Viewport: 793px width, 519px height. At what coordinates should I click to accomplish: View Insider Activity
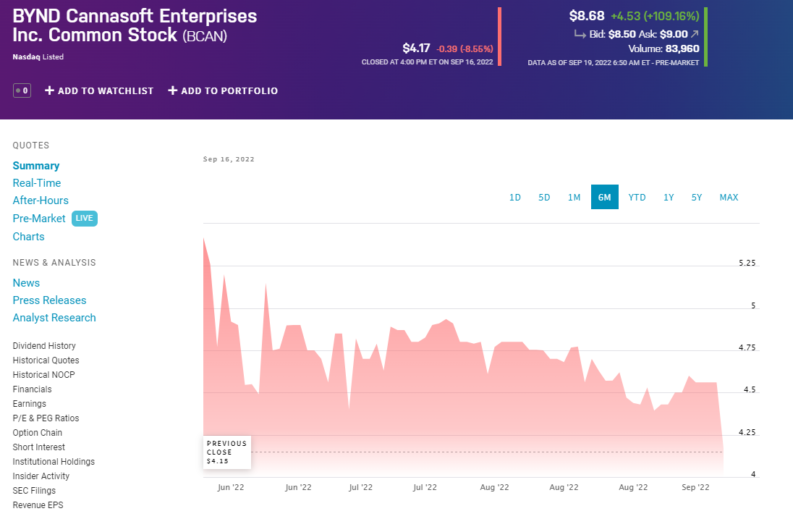click(x=41, y=476)
